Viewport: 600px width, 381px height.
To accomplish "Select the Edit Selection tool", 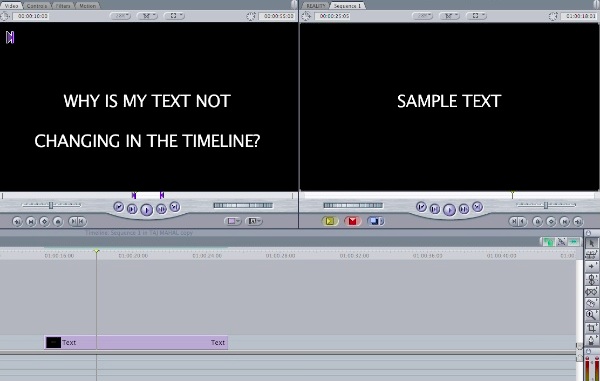I will 592,254.
